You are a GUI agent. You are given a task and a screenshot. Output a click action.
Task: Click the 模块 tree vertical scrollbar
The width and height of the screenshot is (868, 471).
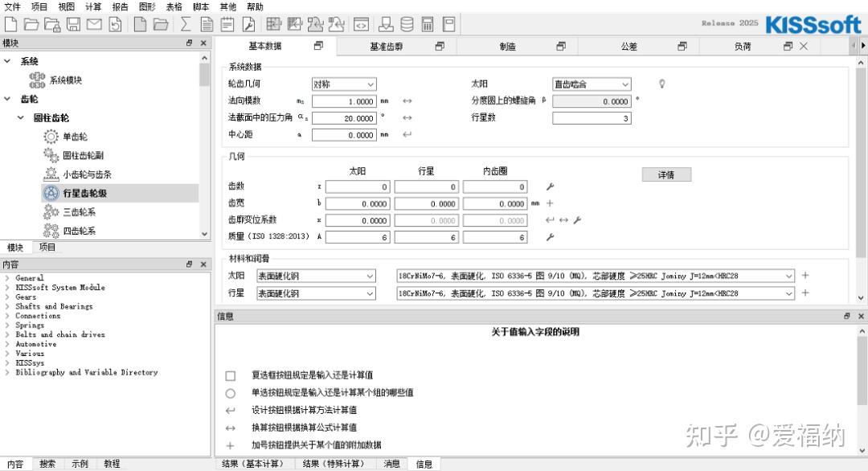click(205, 145)
